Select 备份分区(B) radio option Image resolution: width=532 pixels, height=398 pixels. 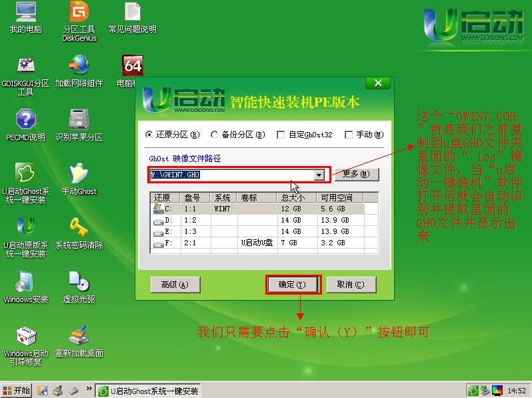(x=238, y=135)
